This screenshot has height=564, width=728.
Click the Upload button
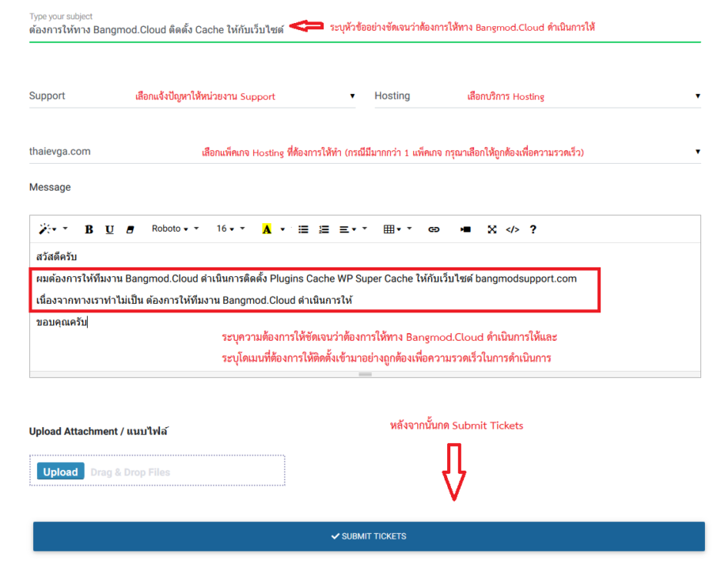coord(60,471)
